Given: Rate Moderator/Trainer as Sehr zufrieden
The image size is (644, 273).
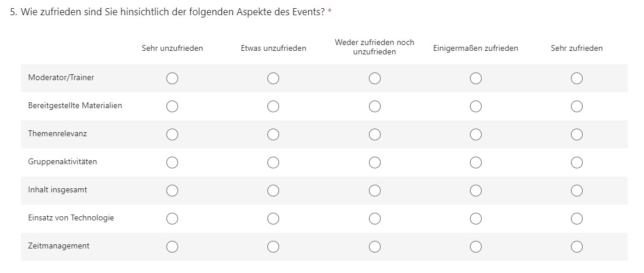Looking at the screenshot, I should pos(577,78).
